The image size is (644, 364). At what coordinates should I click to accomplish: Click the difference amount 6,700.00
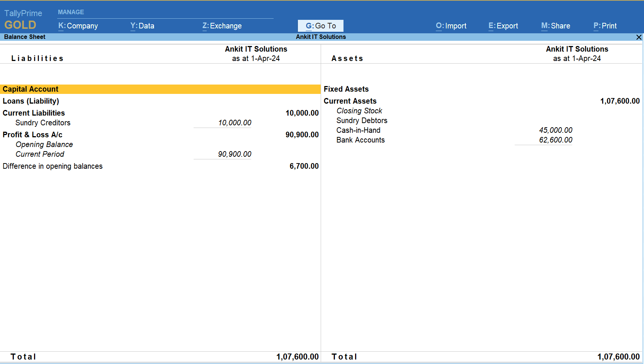coord(304,166)
